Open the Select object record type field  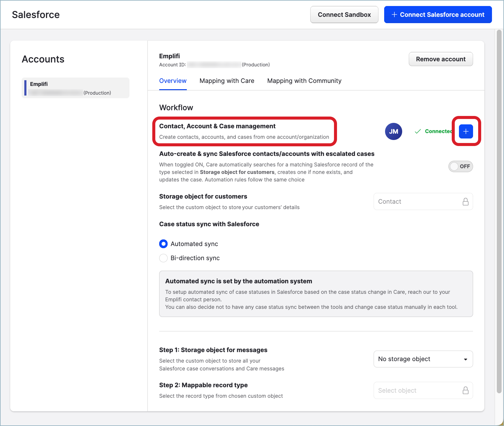pos(423,390)
